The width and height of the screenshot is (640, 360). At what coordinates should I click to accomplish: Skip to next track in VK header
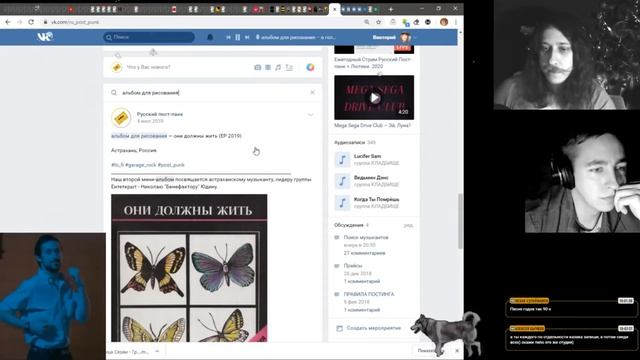(247, 37)
